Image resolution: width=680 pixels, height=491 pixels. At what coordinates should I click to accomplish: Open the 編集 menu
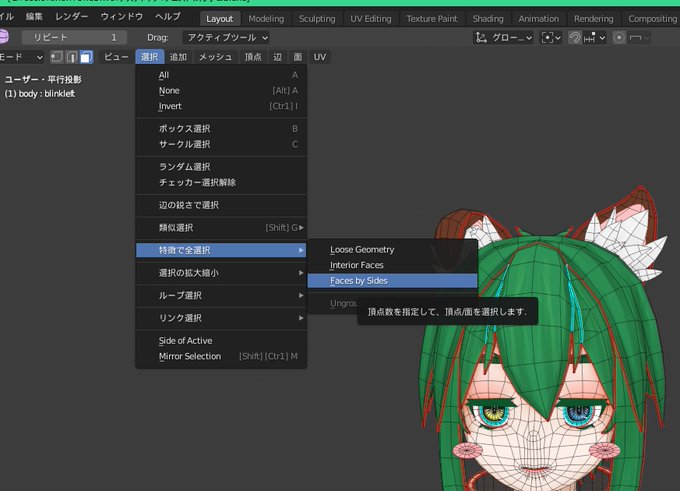coord(34,16)
